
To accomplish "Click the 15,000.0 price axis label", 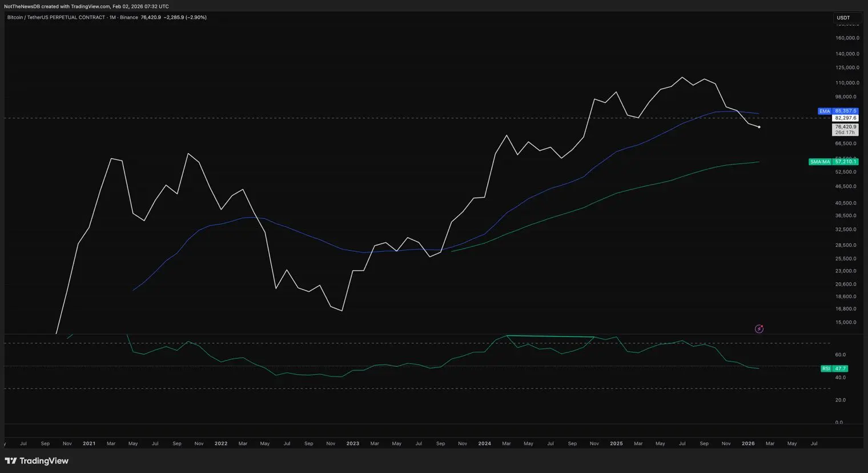I will click(846, 323).
